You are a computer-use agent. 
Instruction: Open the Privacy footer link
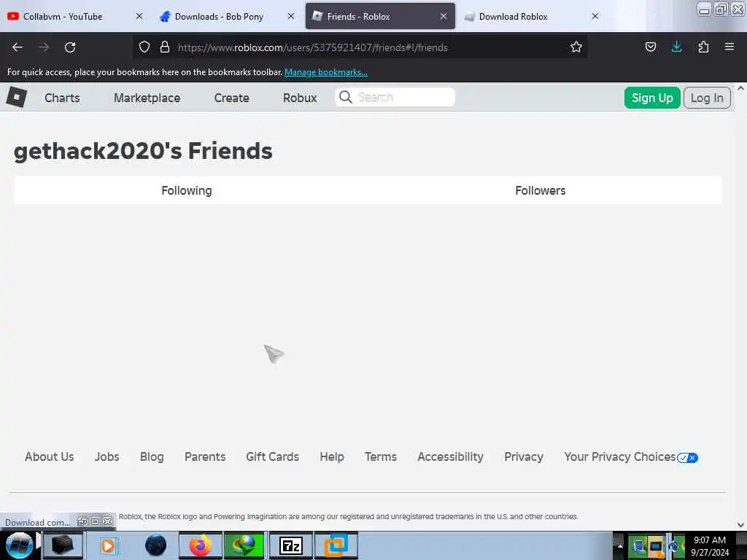(524, 456)
